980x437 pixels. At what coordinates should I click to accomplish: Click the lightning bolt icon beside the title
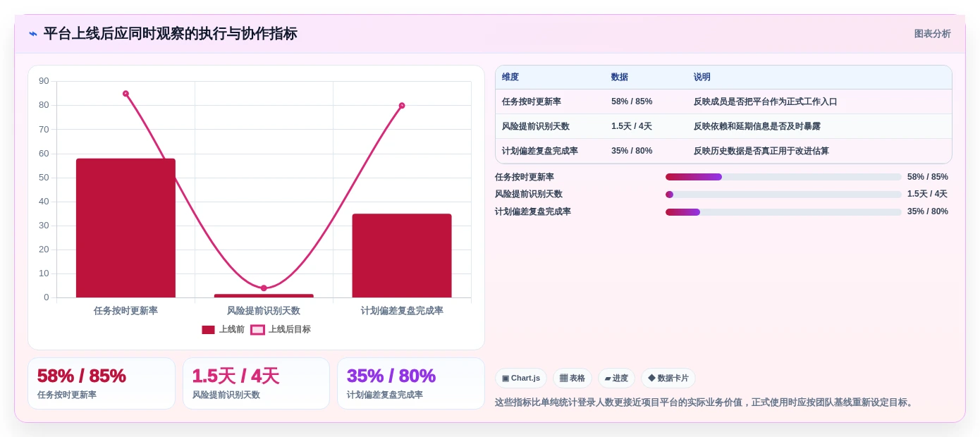(33, 34)
